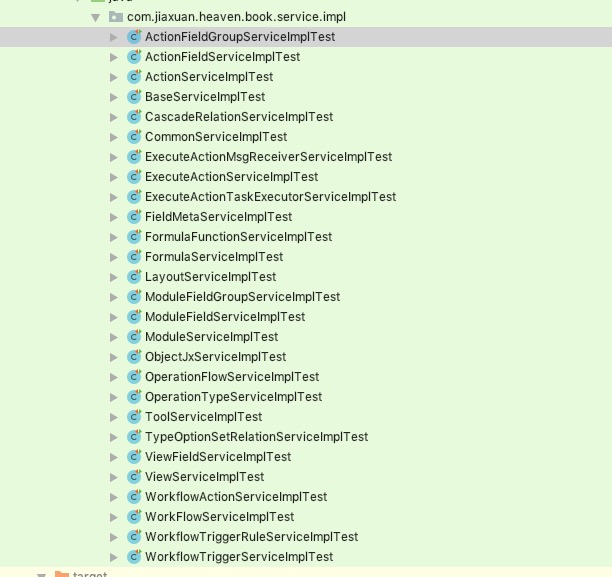Click the class icon of ActionServiceImplTest

[x=134, y=77]
